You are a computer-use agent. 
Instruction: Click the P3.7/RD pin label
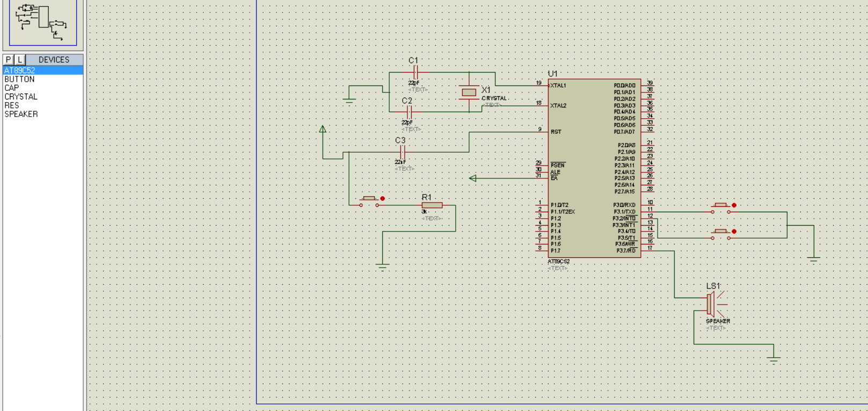pos(626,251)
